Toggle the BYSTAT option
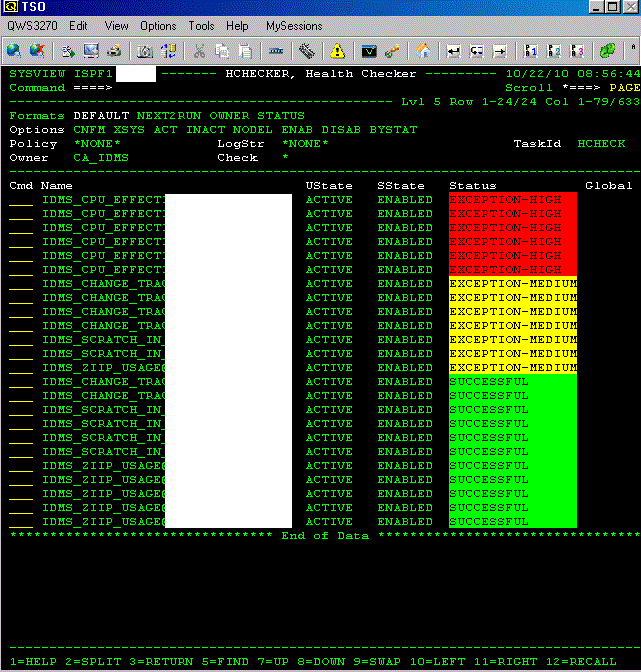This screenshot has width=641, height=672. tap(393, 130)
